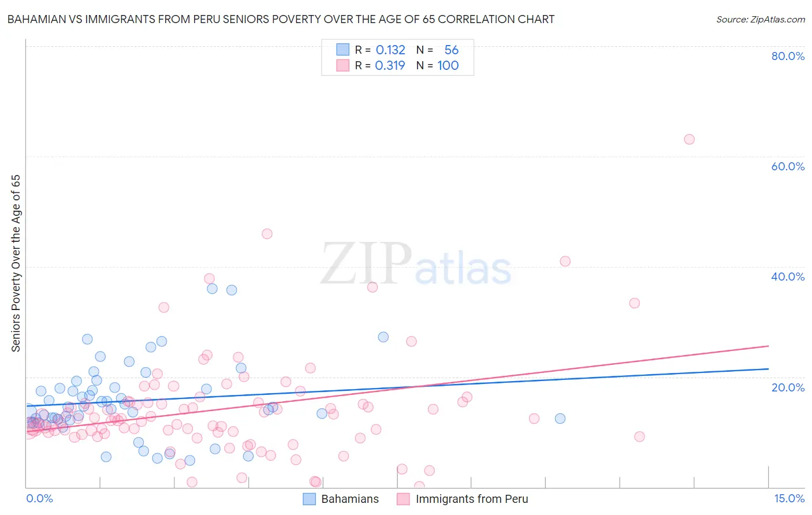Screen dimensions: 812x515
Task: Click the pink swatch beside R = 0.319
Action: click(x=343, y=65)
